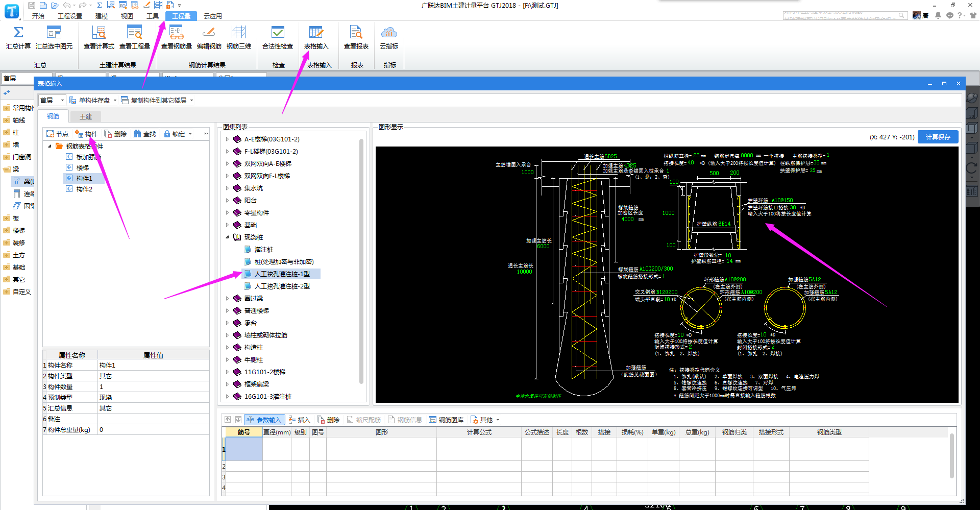Open 工程量 ribbon tab

point(181,16)
